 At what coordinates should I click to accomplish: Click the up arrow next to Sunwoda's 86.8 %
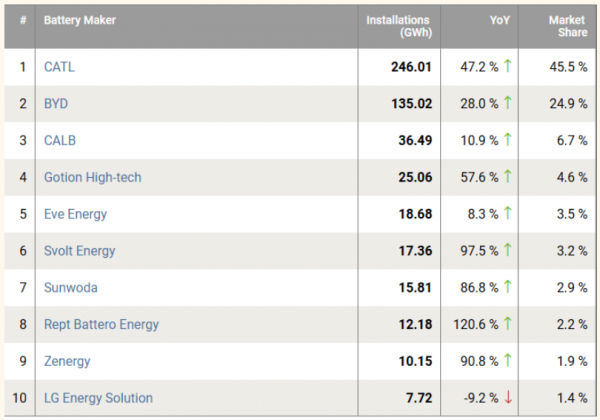coord(509,287)
